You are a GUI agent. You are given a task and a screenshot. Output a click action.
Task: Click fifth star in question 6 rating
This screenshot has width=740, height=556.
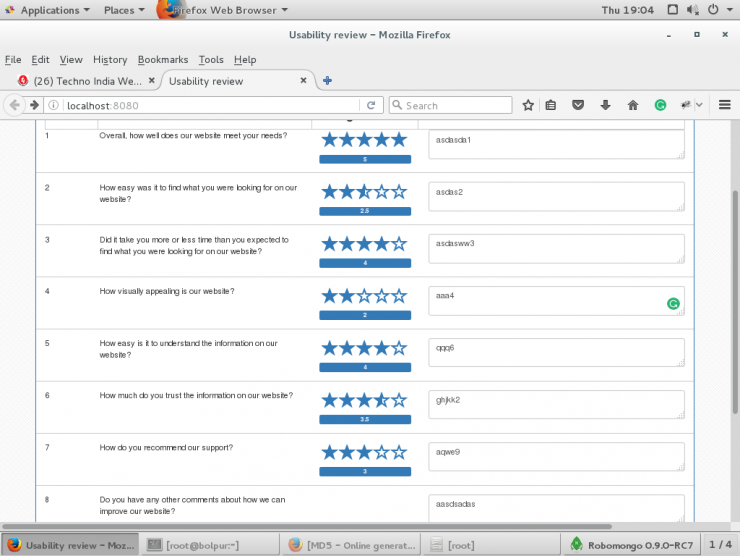tap(399, 400)
